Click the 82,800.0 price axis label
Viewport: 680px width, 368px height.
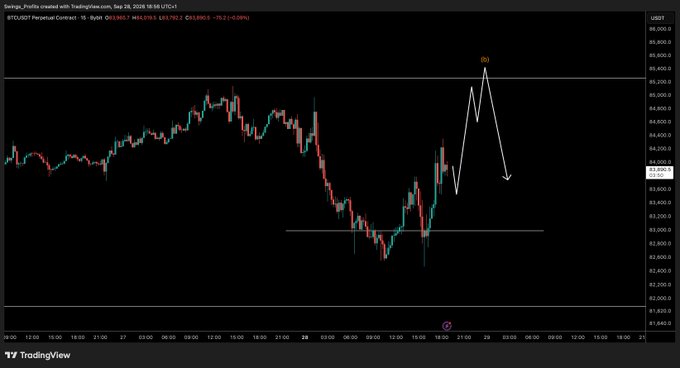[x=660, y=244]
